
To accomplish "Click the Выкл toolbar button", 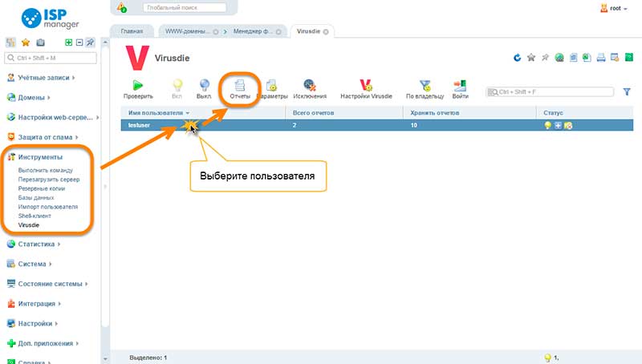I will [204, 90].
